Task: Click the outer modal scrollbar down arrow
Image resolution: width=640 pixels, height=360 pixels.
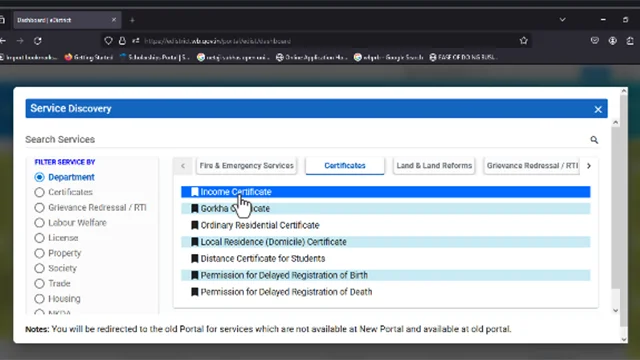Action: (624, 339)
